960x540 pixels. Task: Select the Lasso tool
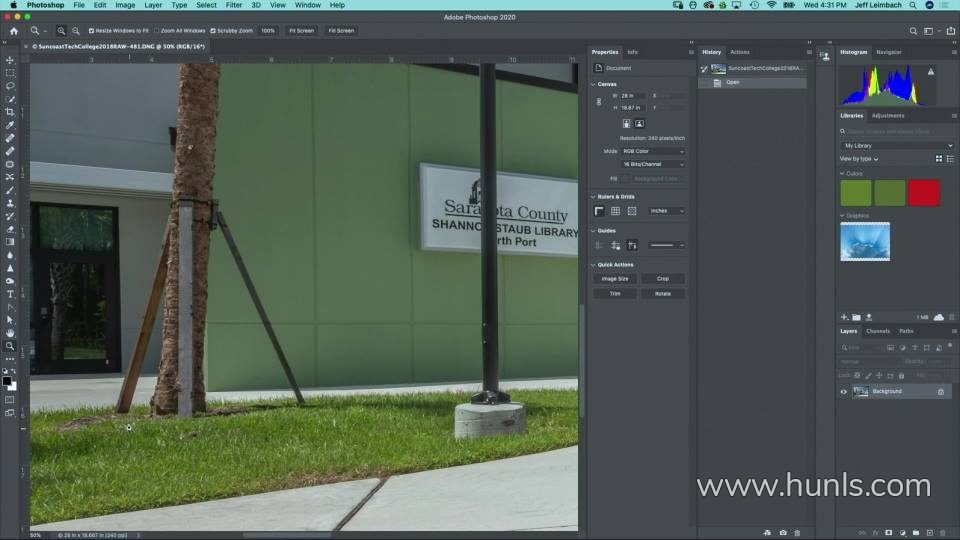click(10, 86)
